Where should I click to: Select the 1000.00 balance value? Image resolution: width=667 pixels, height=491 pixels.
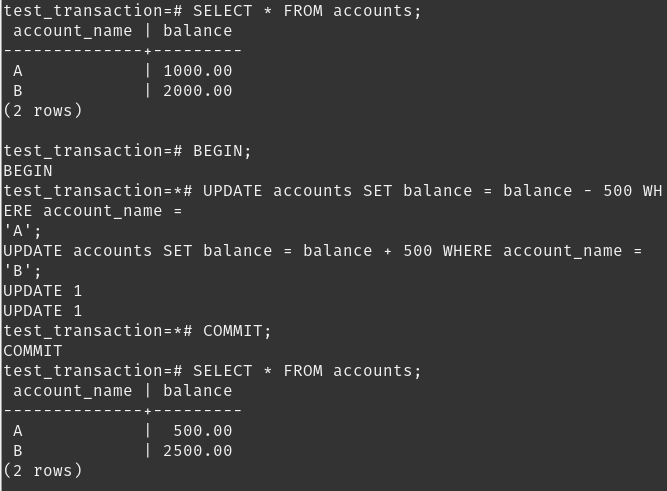coord(197,71)
